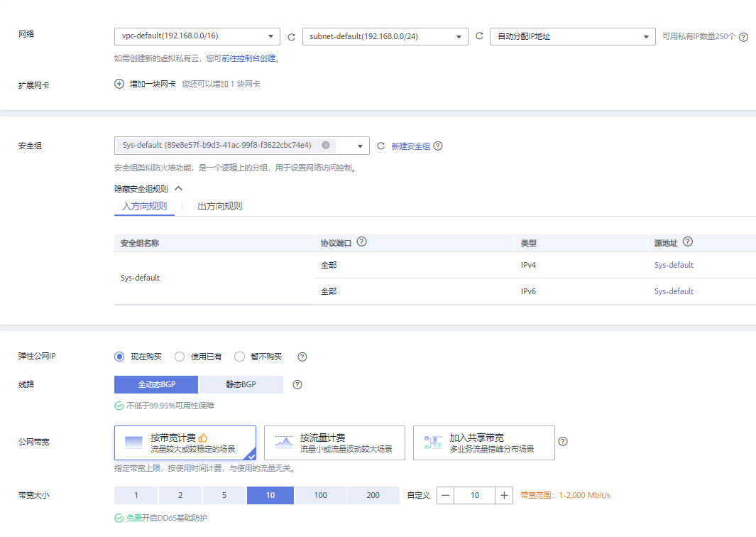This screenshot has width=756, height=537.
Task: Refresh the subnet list next to subnet-default
Action: pyautogui.click(x=479, y=36)
